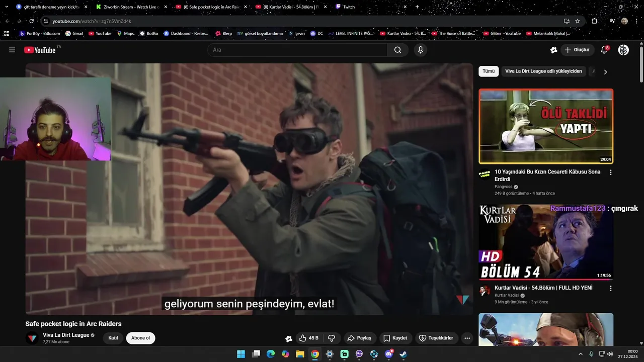Like the video (45 B)
The width and height of the screenshot is (644, 362).
pyautogui.click(x=309, y=338)
